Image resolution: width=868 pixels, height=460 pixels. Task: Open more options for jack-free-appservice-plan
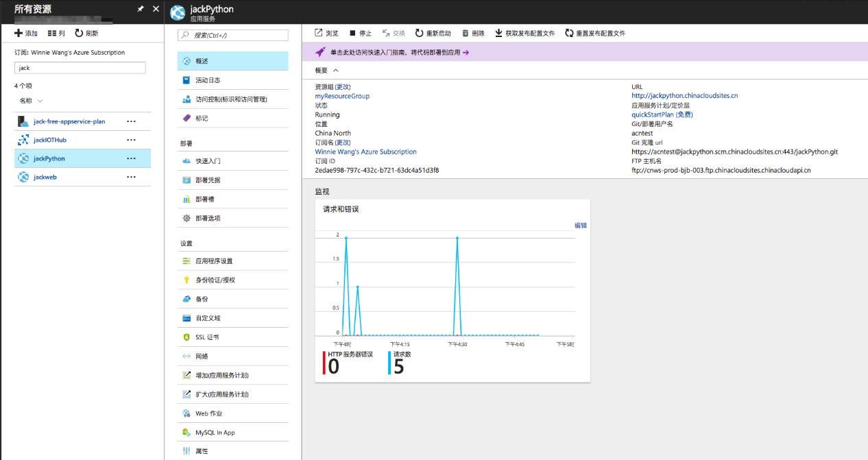click(132, 121)
